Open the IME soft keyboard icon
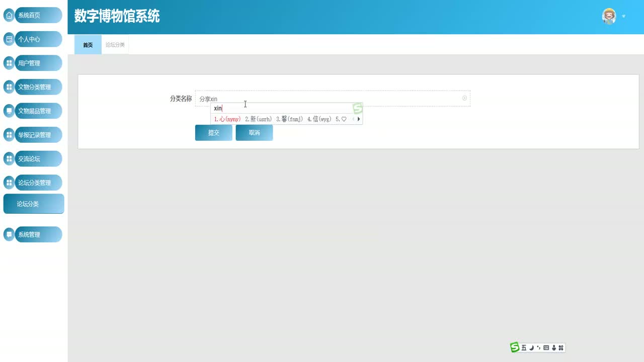Image resolution: width=644 pixels, height=362 pixels. pyautogui.click(x=546, y=347)
